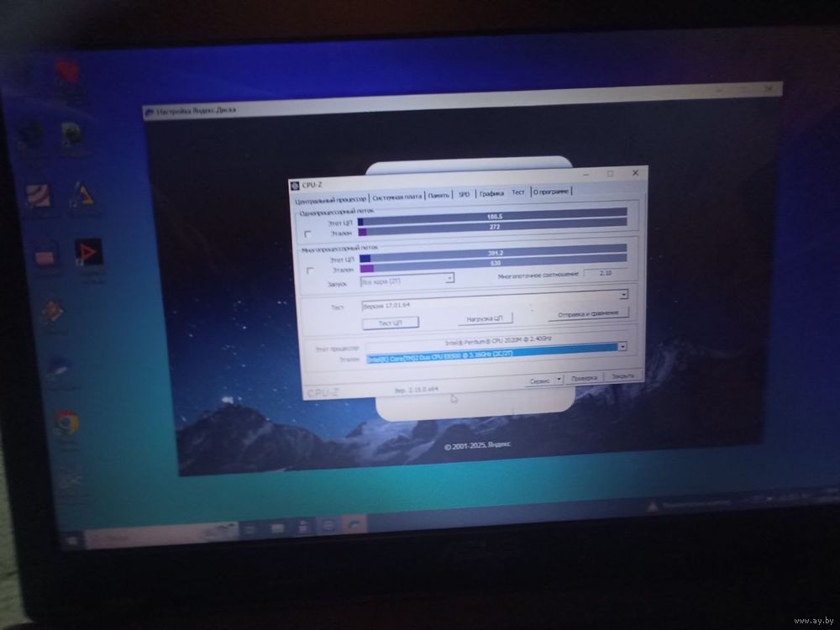Close the Yandex Disk settings window

pos(769,89)
